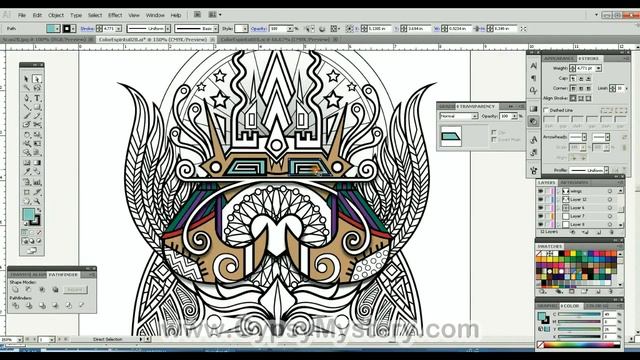Viewport: 640px width, 360px height.
Task: Select the Eyedropper tool
Action: [x=27, y=172]
